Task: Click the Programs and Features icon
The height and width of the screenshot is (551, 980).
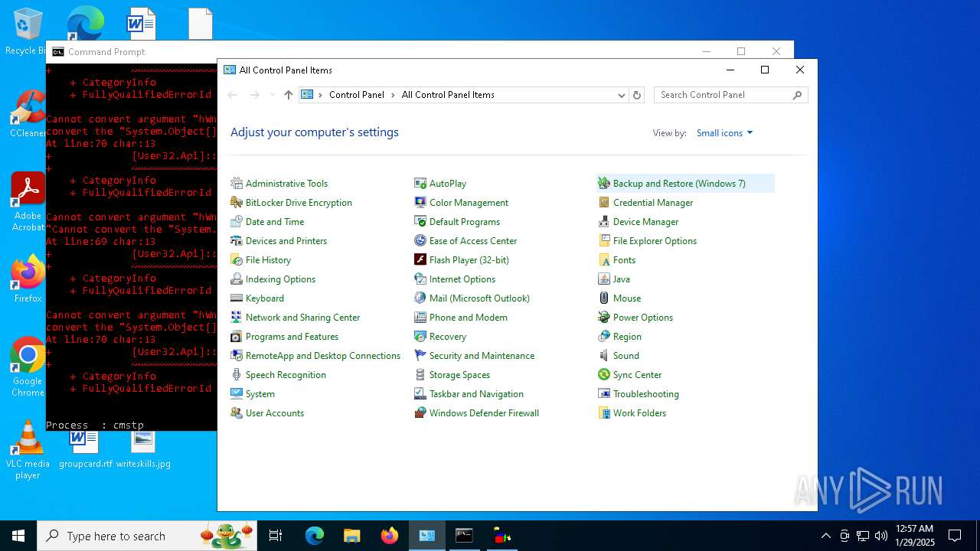Action: click(x=237, y=337)
